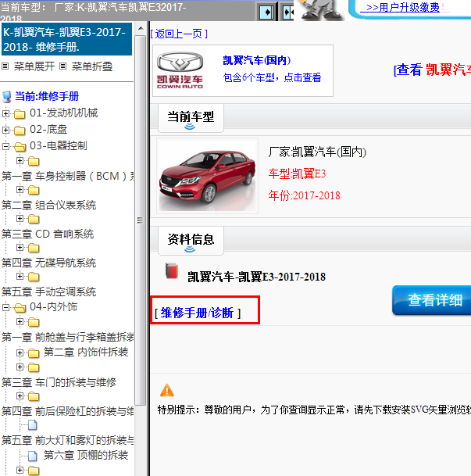Open the 资料信息 tab
Viewport: 471px width, 476px height.
[191, 240]
